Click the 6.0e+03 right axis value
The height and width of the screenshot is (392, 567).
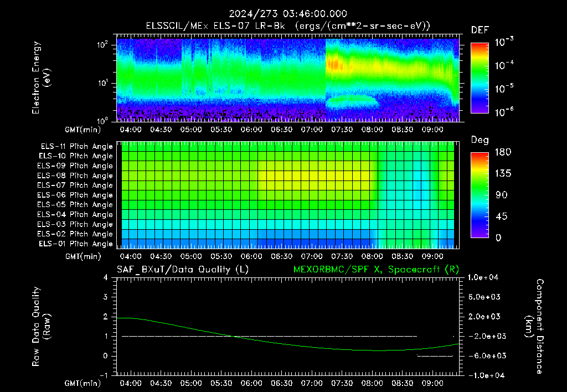point(484,297)
